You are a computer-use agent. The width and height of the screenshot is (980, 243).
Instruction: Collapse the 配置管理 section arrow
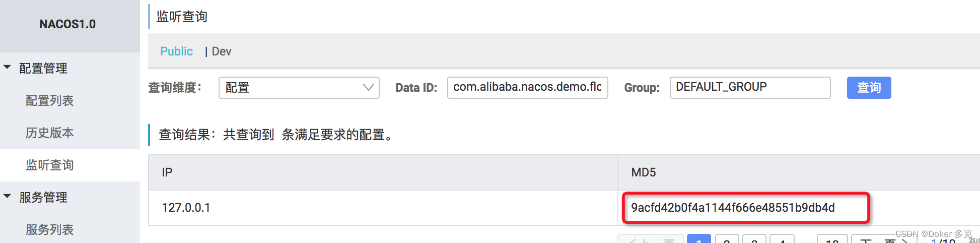pyautogui.click(x=7, y=67)
